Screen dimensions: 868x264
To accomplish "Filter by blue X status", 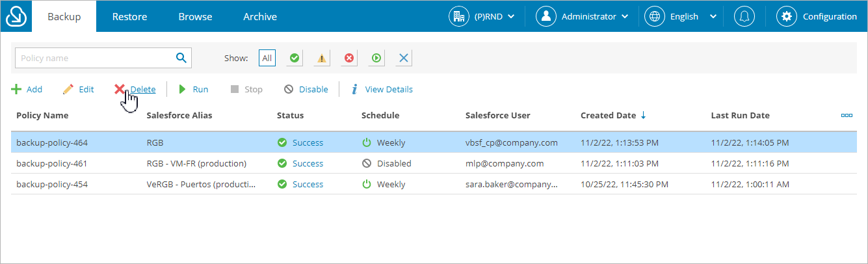I will point(404,58).
